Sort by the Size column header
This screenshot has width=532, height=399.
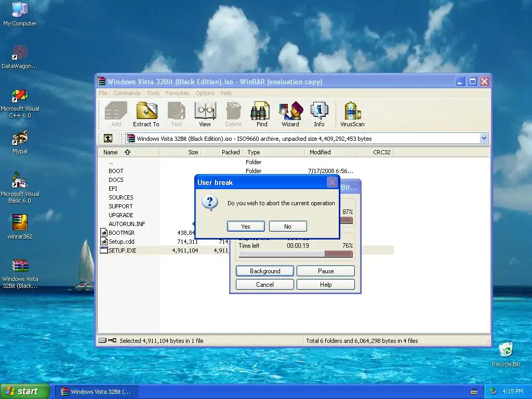(x=180, y=152)
